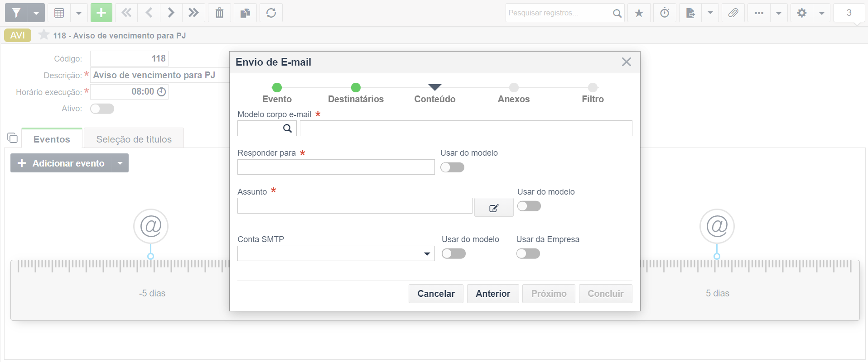
Task: Click the favorites star toolbar icon
Action: (x=639, y=13)
